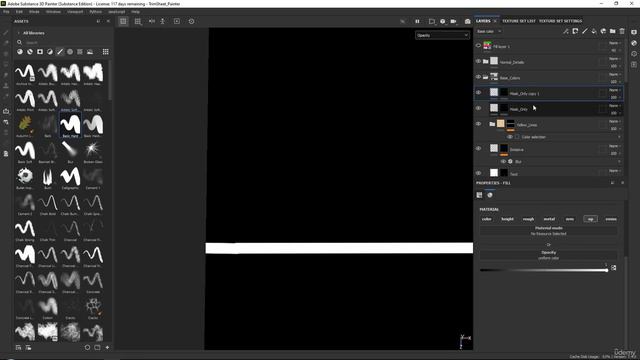
Task: Delete the selected layer with trash icon
Action: click(x=622, y=31)
